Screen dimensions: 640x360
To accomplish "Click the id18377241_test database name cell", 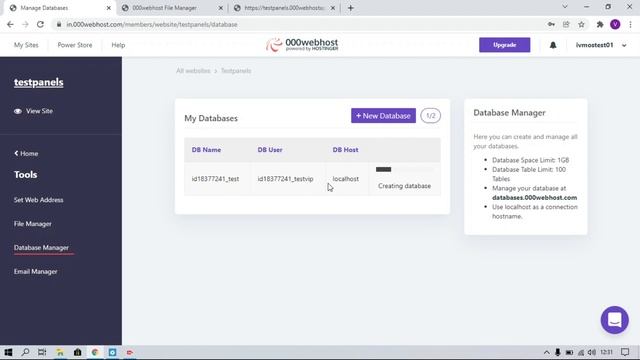I will click(x=216, y=179).
